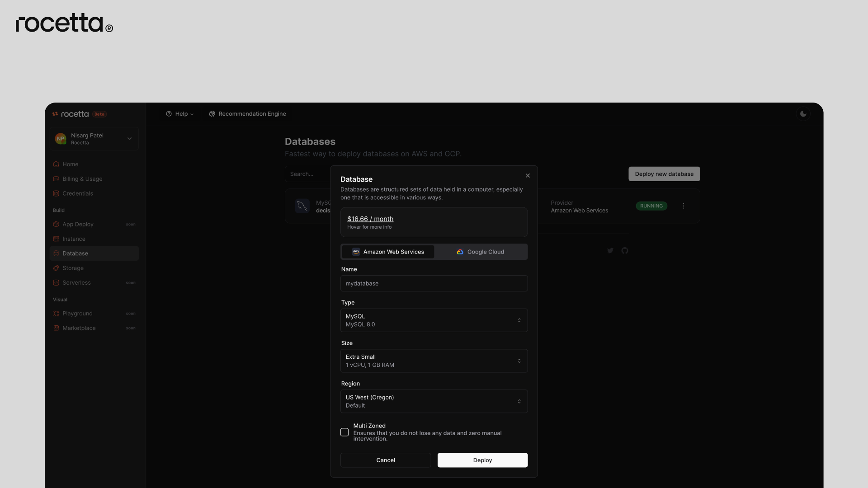This screenshot has width=868, height=488.
Task: Click the Beta badge next to logo
Action: [x=99, y=114]
